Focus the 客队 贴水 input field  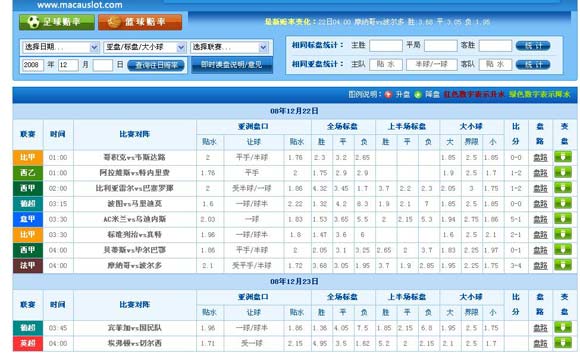[x=495, y=64]
